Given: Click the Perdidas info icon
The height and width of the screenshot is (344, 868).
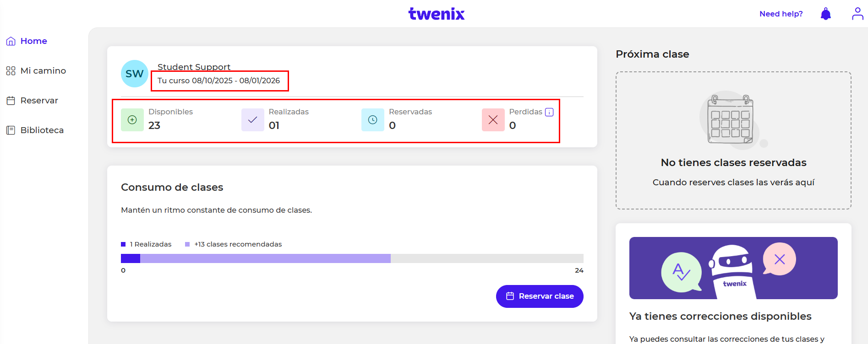Looking at the screenshot, I should [549, 112].
